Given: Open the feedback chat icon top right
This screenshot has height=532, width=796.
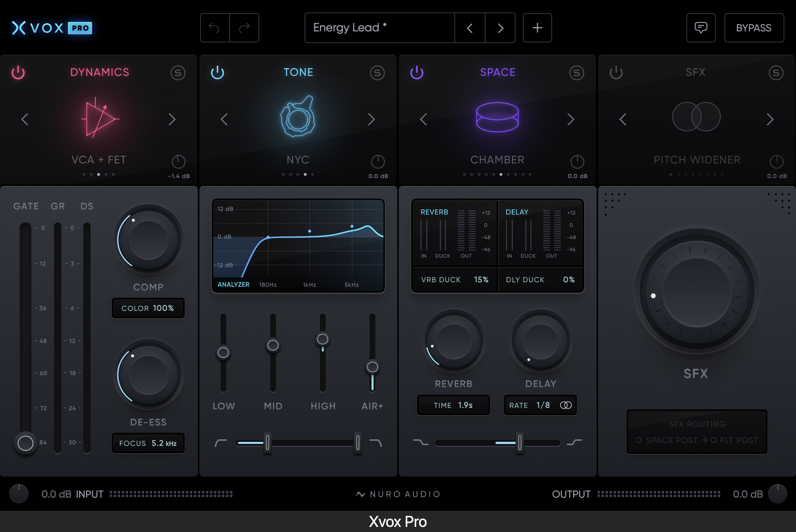Looking at the screenshot, I should [701, 28].
